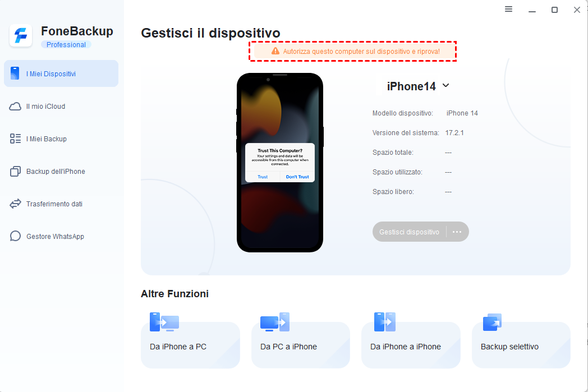Tap Don't Trust on the phone dialog

click(x=297, y=177)
